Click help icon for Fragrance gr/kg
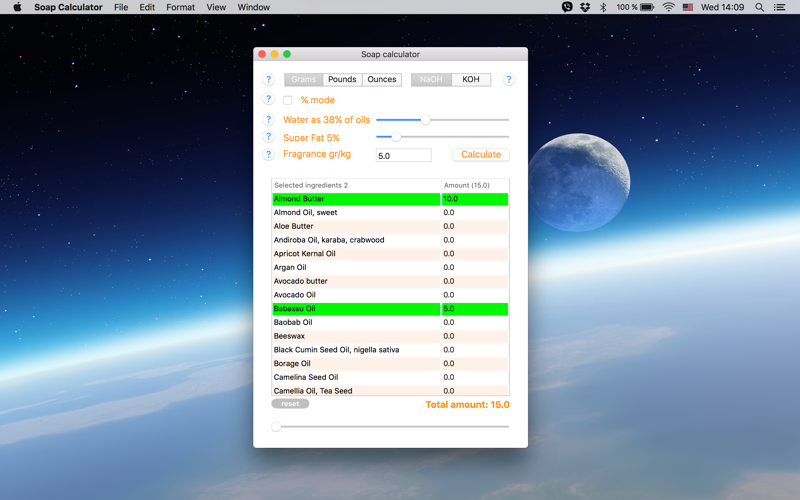 (x=268, y=154)
